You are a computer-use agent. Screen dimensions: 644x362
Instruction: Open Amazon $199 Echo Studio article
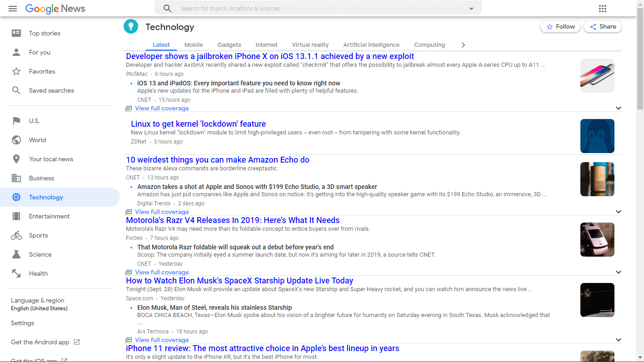click(x=257, y=187)
